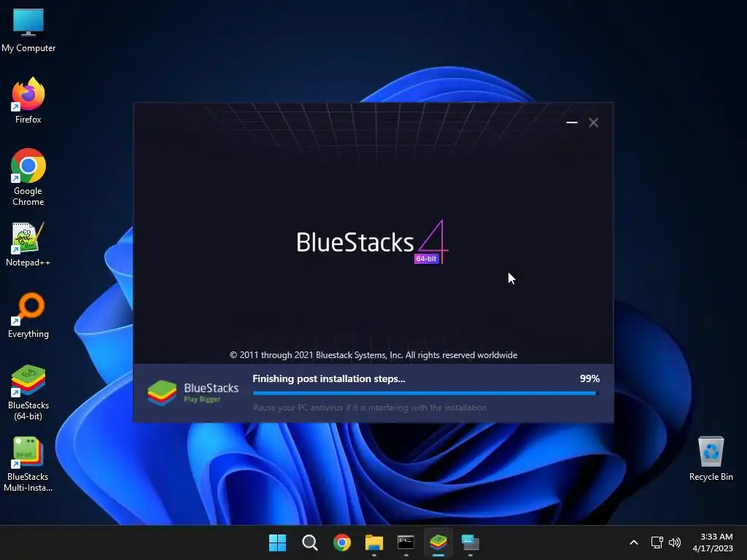Open BlueStacks Multi-Instance Manager shortcut
This screenshot has height=560, width=747.
[28, 464]
